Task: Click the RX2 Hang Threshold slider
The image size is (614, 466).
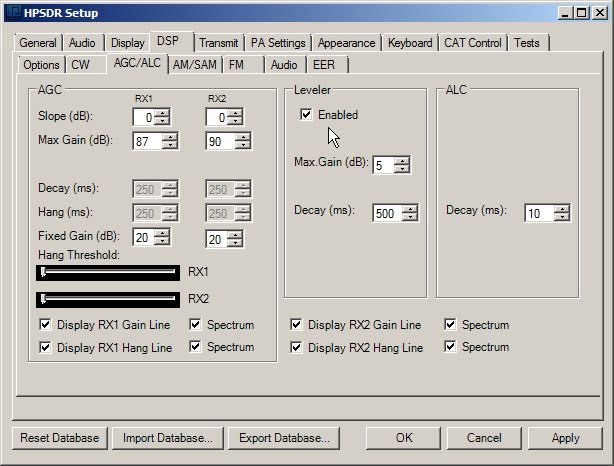Action: 108,300
